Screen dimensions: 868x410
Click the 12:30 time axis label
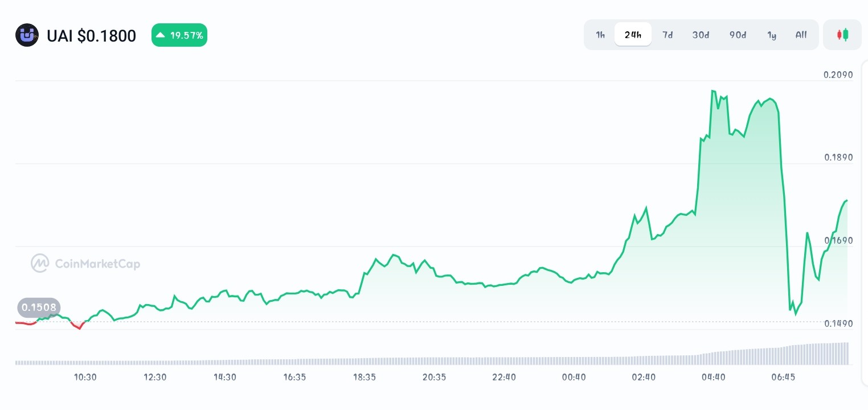(x=155, y=377)
